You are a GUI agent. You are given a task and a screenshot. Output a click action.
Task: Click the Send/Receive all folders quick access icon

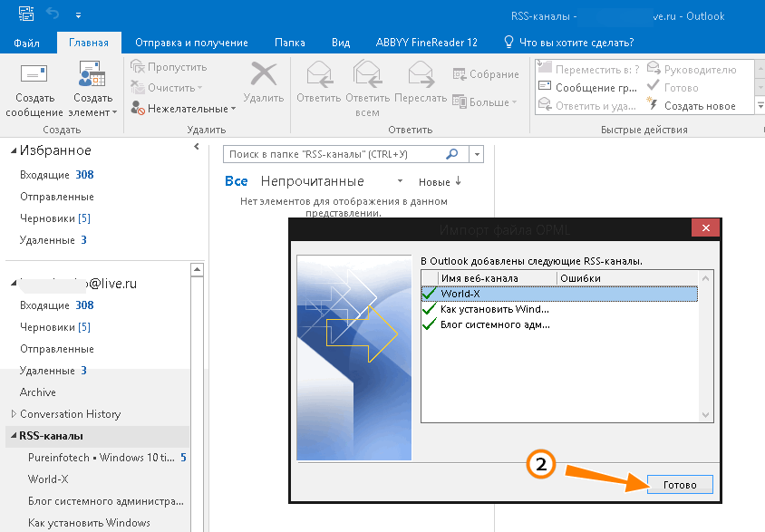pos(26,14)
